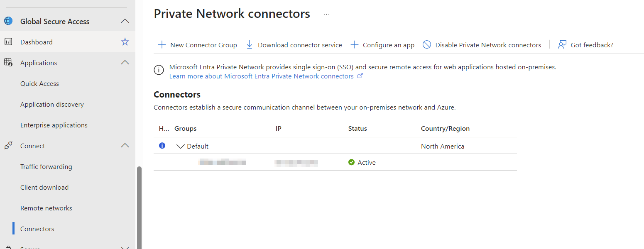Click the IP column header
The image size is (644, 249).
click(x=278, y=129)
